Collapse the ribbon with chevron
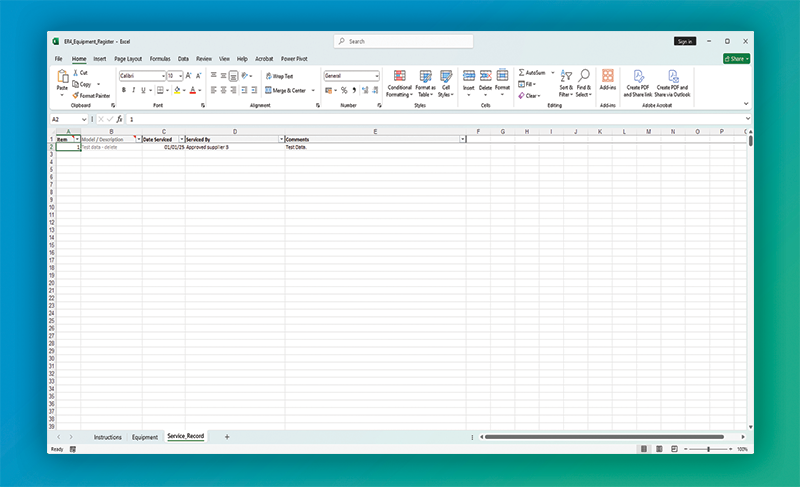800x487 pixels. [x=746, y=104]
